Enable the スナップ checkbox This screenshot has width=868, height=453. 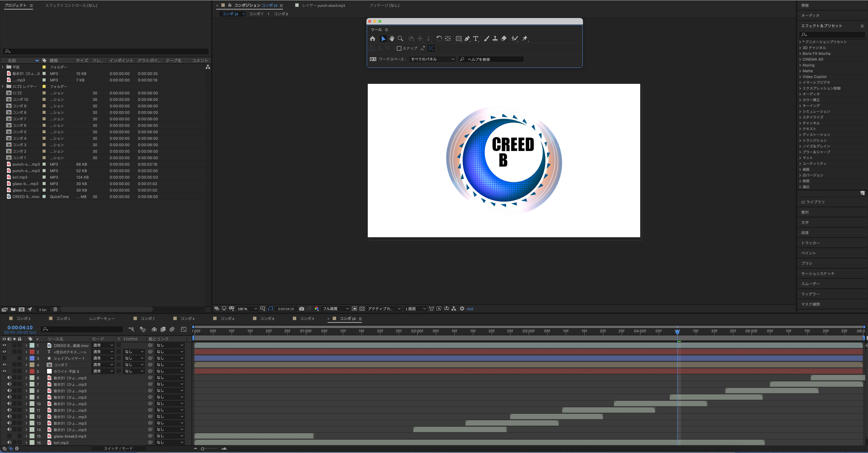coord(399,48)
